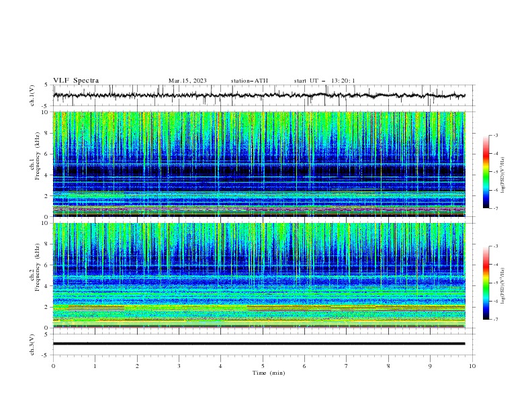Click the time axis tick label '6'
Screen dimensions: 532x411
point(304,366)
